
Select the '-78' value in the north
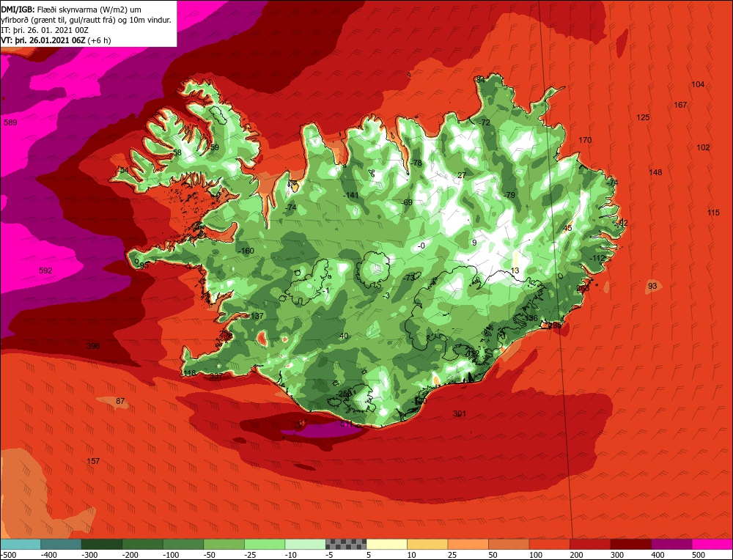[x=416, y=163]
